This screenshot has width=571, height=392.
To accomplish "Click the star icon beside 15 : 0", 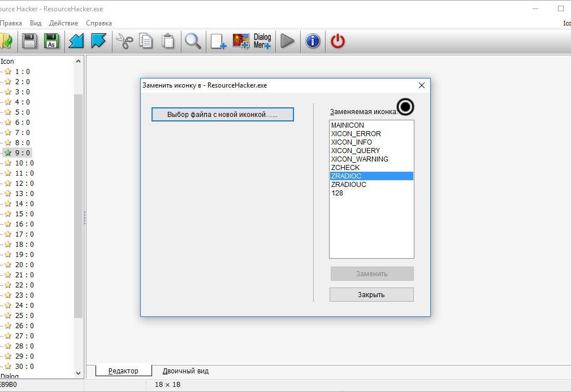I will pos(8,214).
